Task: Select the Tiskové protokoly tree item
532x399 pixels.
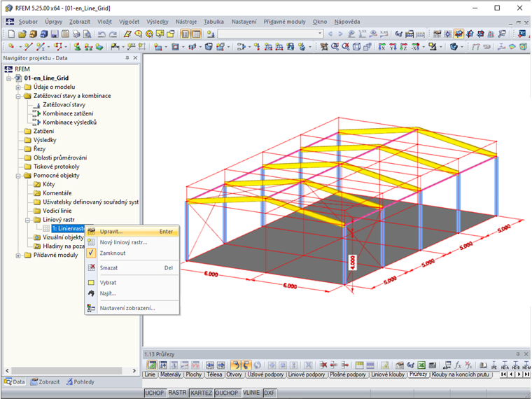Action: [56, 167]
